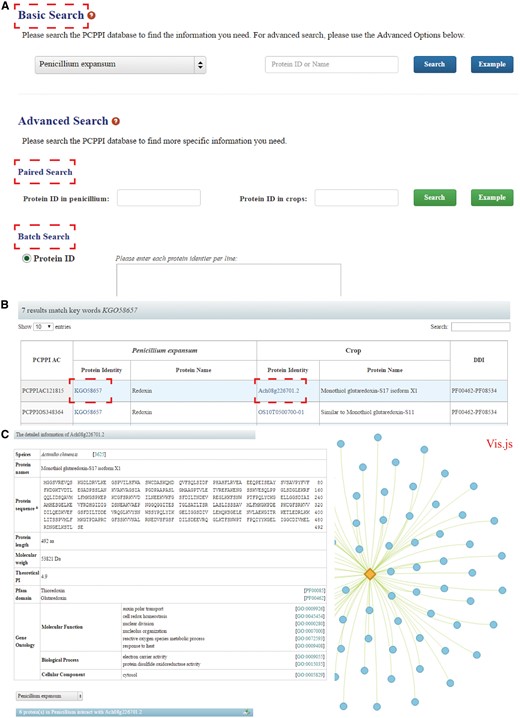
Task: Open the GO link for reactive oxygen species process
Action: click(x=310, y=638)
